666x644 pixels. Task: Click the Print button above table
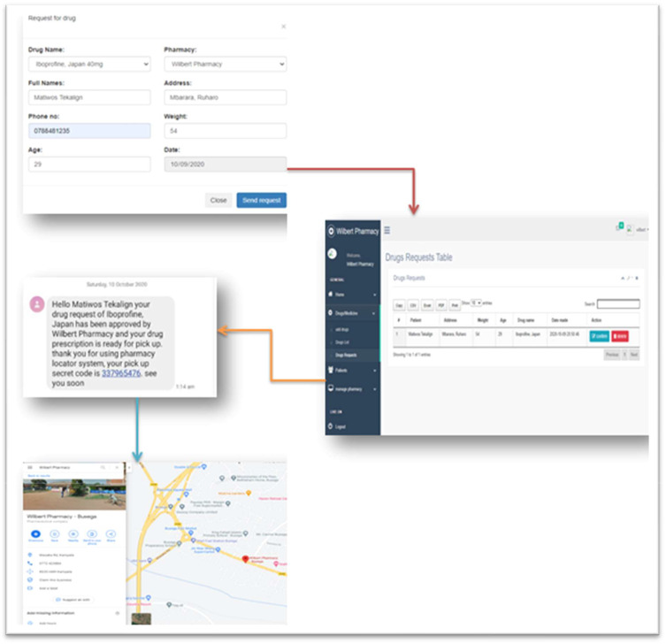pyautogui.click(x=455, y=305)
